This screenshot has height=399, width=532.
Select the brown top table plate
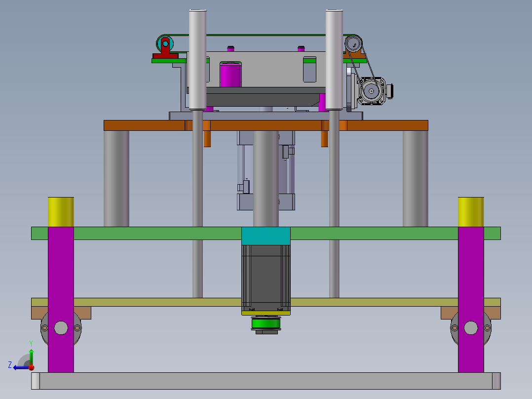click(266, 125)
